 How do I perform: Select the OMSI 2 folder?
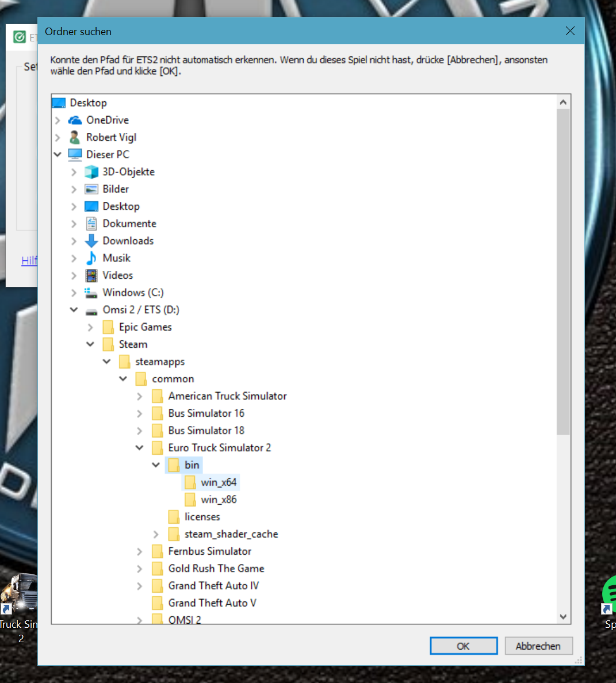pyautogui.click(x=185, y=619)
